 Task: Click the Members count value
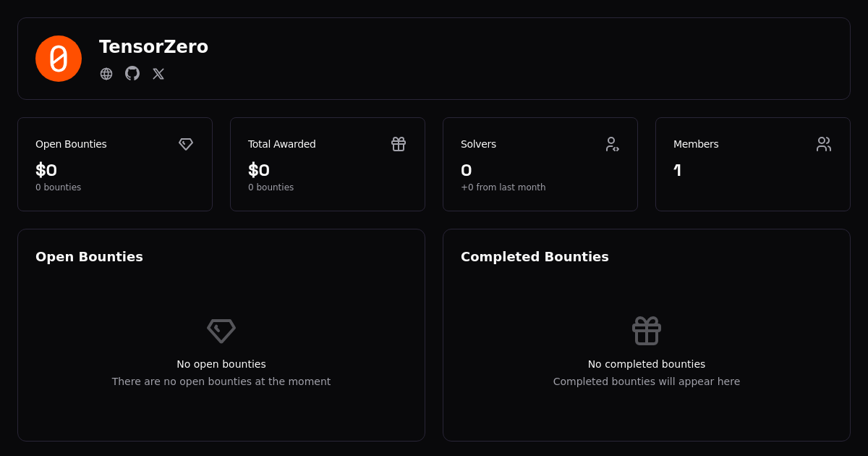[x=677, y=171]
